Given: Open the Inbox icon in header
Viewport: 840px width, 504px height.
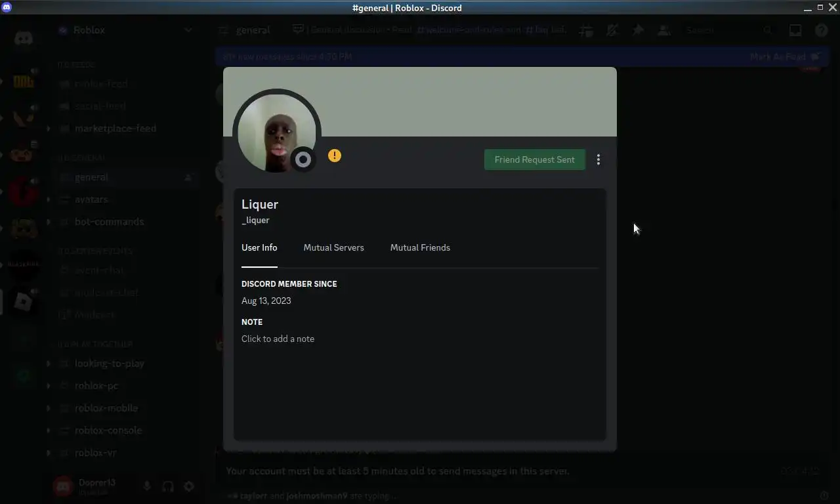Looking at the screenshot, I should click(795, 30).
